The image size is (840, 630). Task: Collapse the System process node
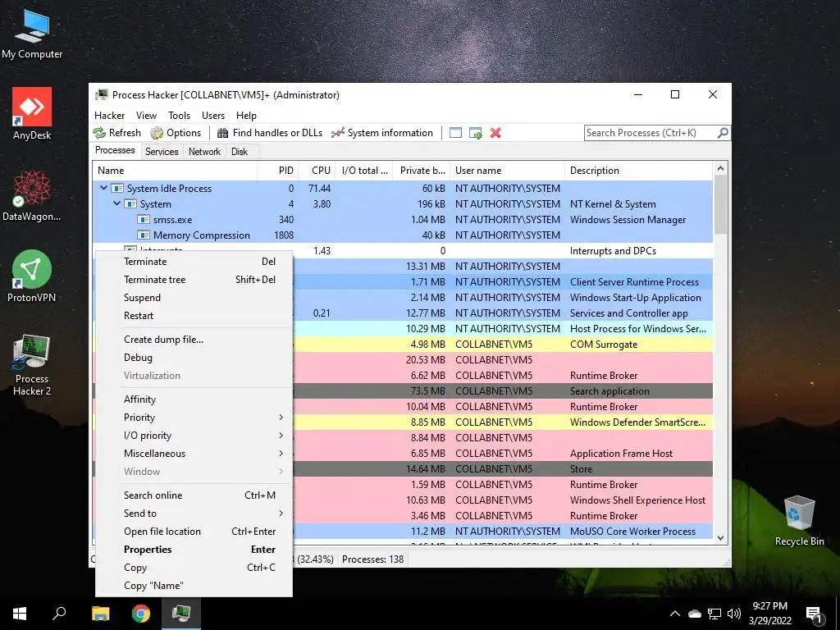[116, 203]
